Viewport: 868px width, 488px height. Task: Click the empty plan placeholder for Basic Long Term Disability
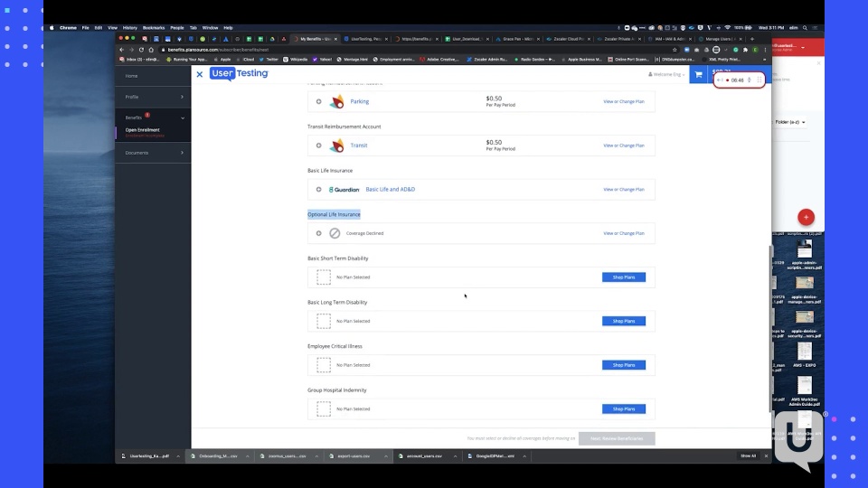[324, 321]
